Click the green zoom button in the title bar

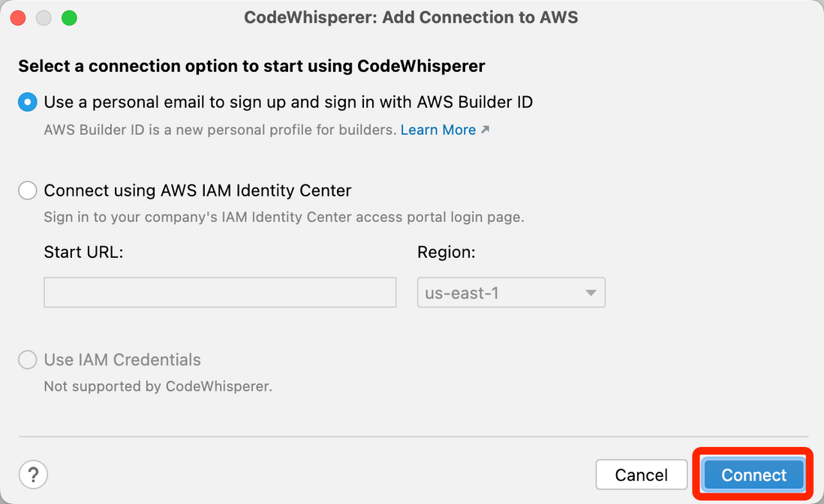69,16
